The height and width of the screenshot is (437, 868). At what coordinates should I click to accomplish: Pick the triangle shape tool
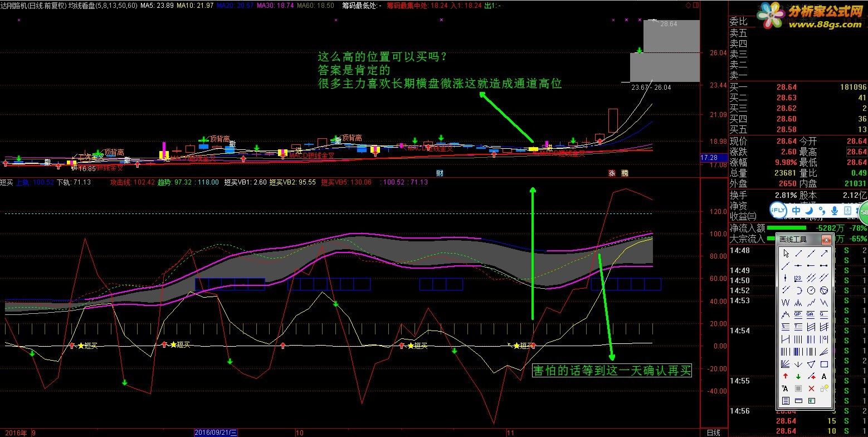(811, 364)
